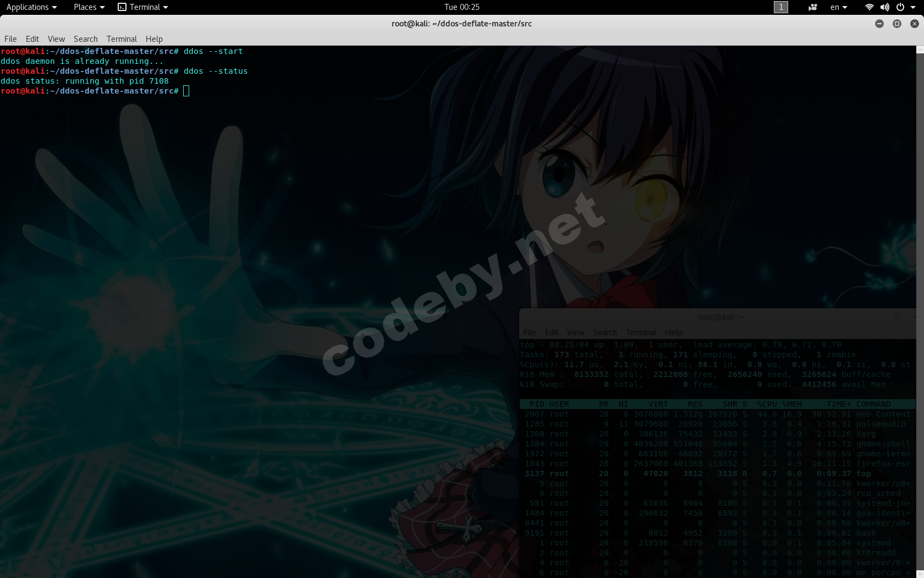Click the 'gnome-shell' process row in top
This screenshot has height=578, width=924.
(x=717, y=444)
